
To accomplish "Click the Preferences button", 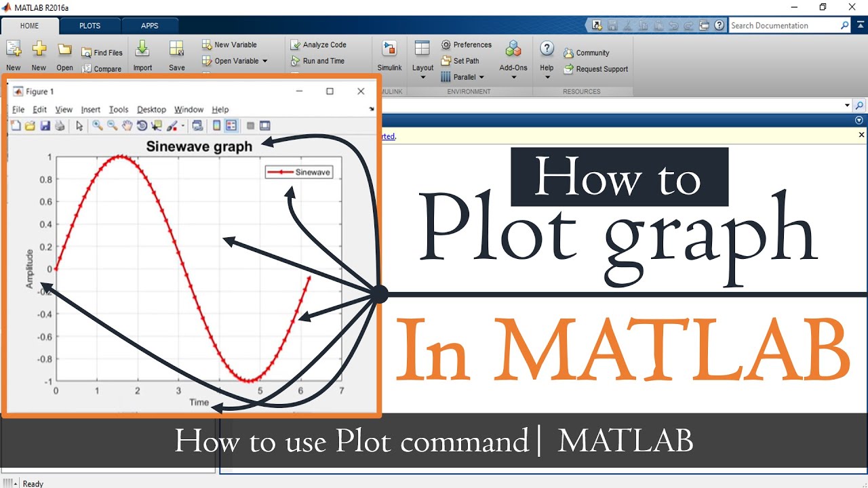I will (467, 45).
